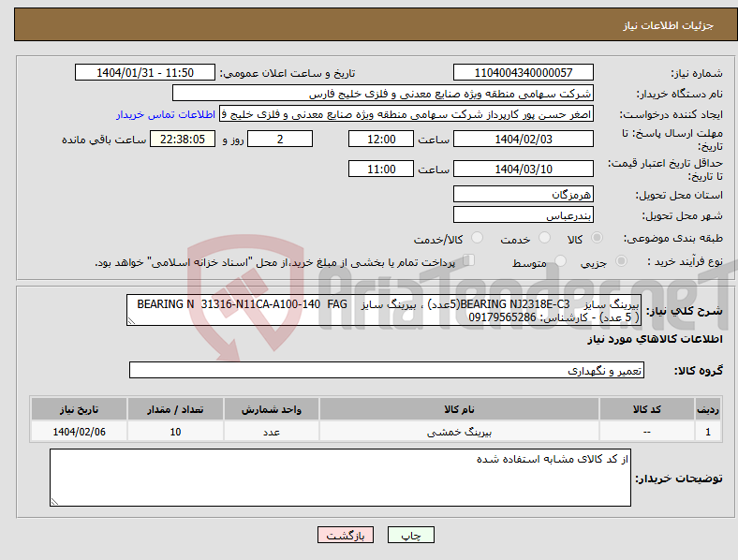Click the نام کالا column header
Image resolution: width=738 pixels, height=560 pixels.
point(459,409)
